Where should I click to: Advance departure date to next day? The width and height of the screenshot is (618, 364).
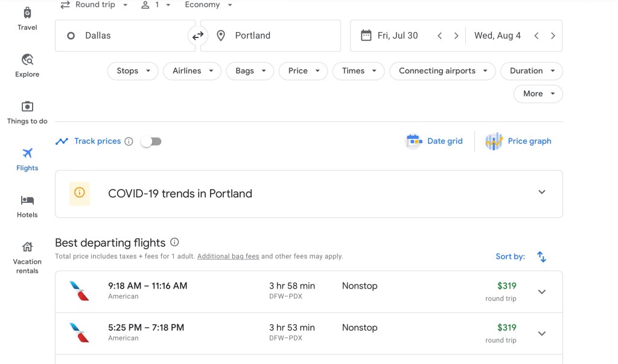click(x=456, y=36)
